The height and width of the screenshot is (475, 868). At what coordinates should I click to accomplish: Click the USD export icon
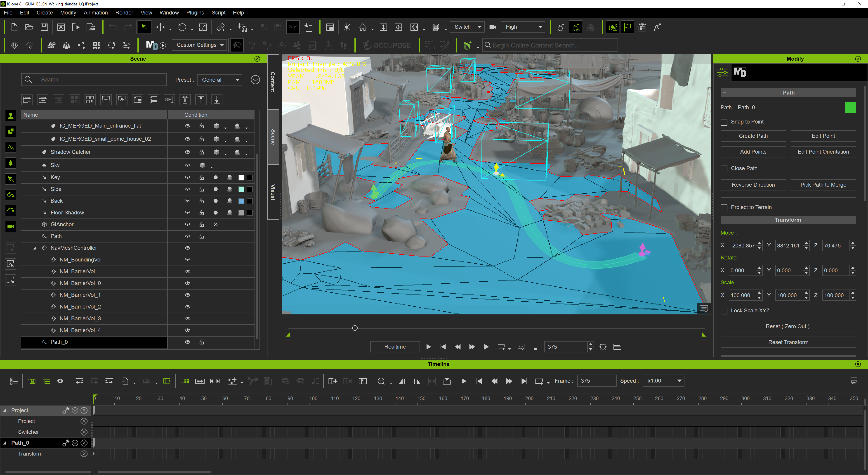(x=91, y=27)
